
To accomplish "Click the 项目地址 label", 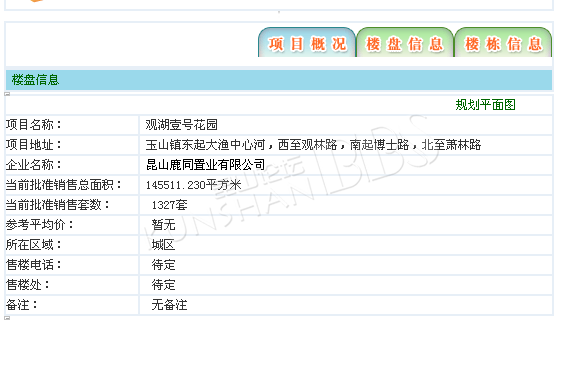I will [33, 145].
